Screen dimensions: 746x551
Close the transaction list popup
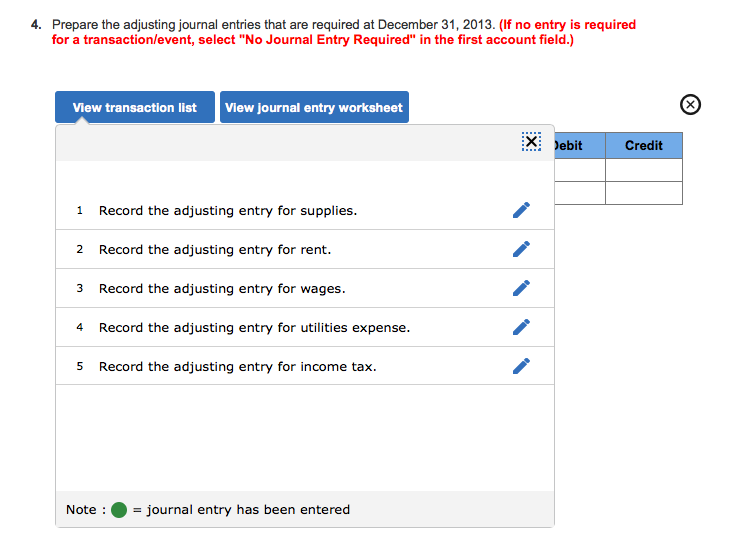(x=531, y=142)
